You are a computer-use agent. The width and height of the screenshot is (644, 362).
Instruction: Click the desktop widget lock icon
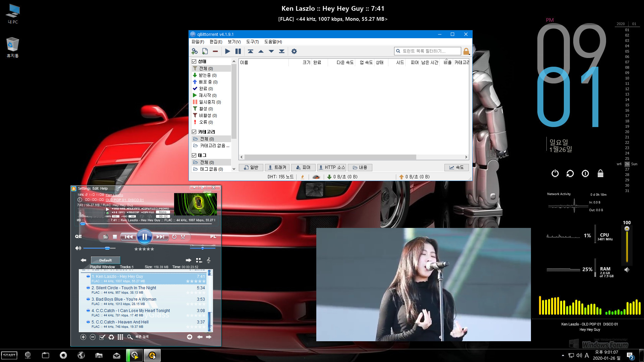pos(600,173)
